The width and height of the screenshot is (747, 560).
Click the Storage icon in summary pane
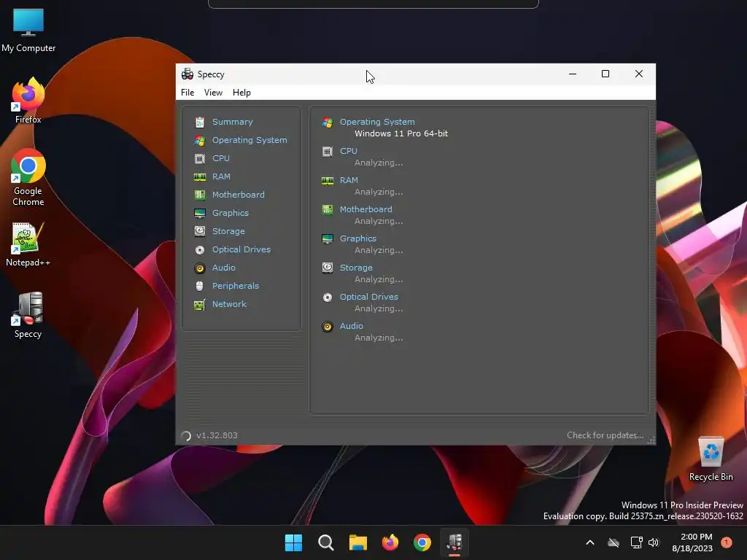[x=328, y=268]
